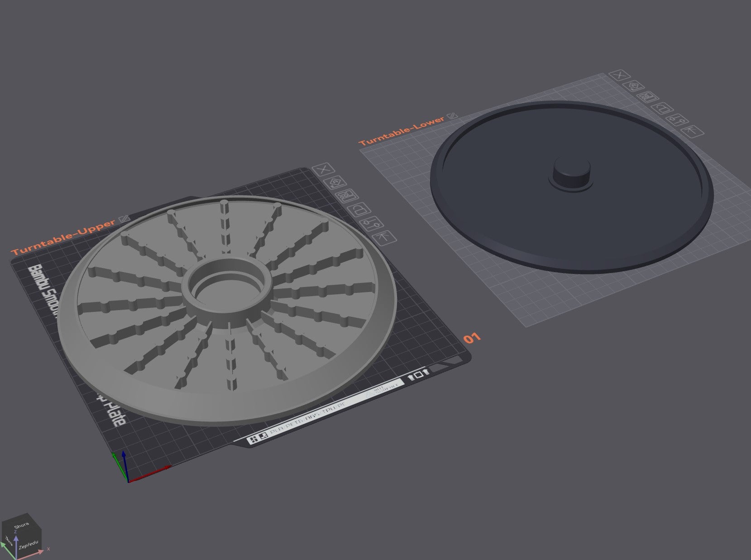Viewport: 751px width, 560px height.
Task: Click the plate number 01 label
Action: (472, 338)
